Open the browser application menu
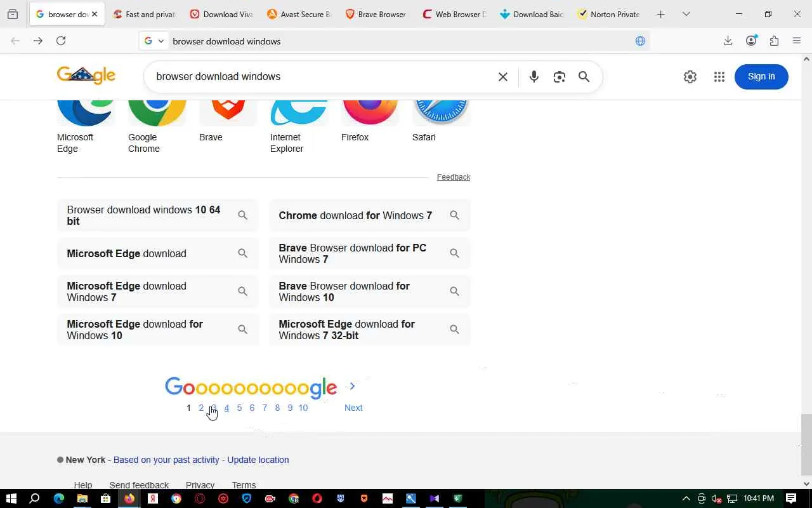This screenshot has height=508, width=812. pyautogui.click(x=797, y=41)
